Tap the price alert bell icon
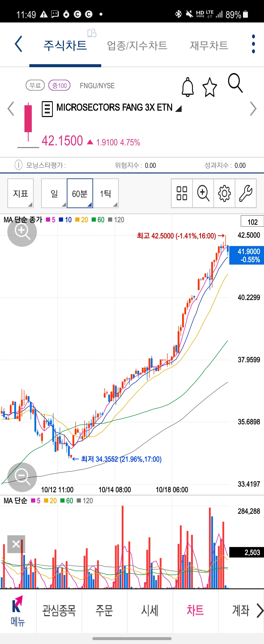264x644 pixels. click(x=187, y=87)
